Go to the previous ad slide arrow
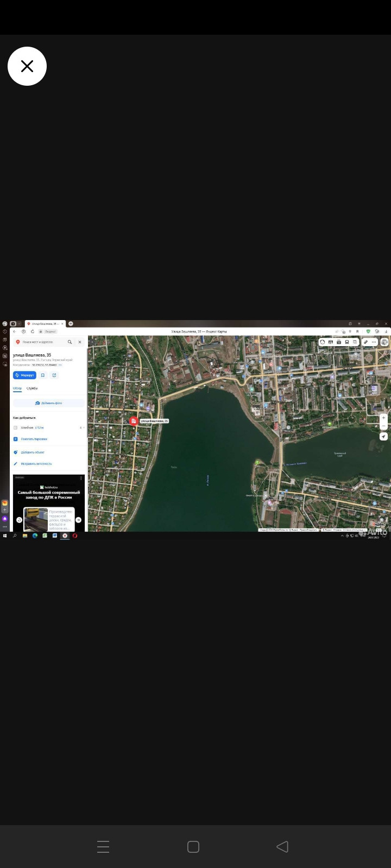This screenshot has height=868, width=391. pos(19,520)
